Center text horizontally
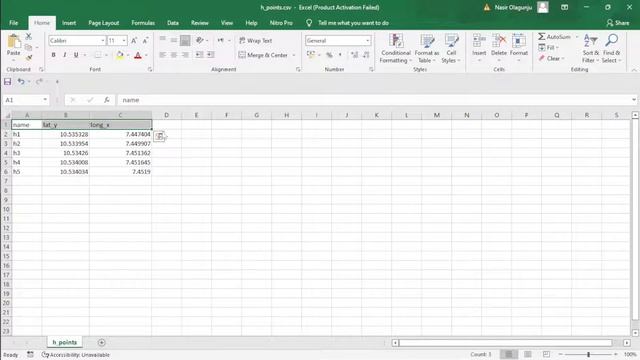The width and height of the screenshot is (640, 360). click(x=174, y=55)
